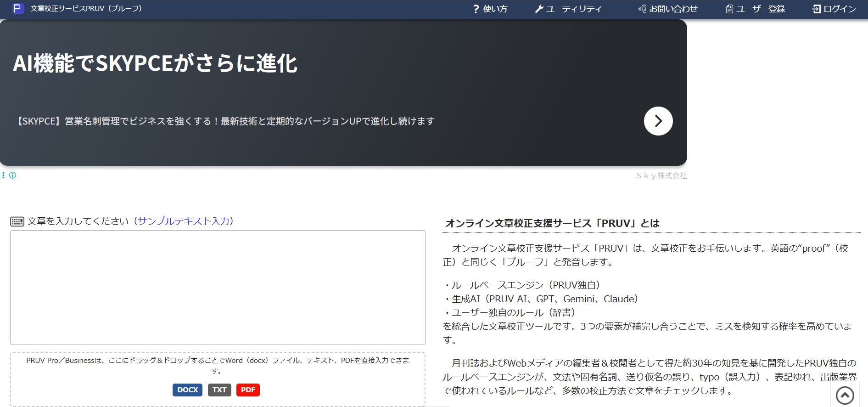Image resolution: width=868 pixels, height=407 pixels.
Task: Open the ログイン page
Action: [834, 9]
